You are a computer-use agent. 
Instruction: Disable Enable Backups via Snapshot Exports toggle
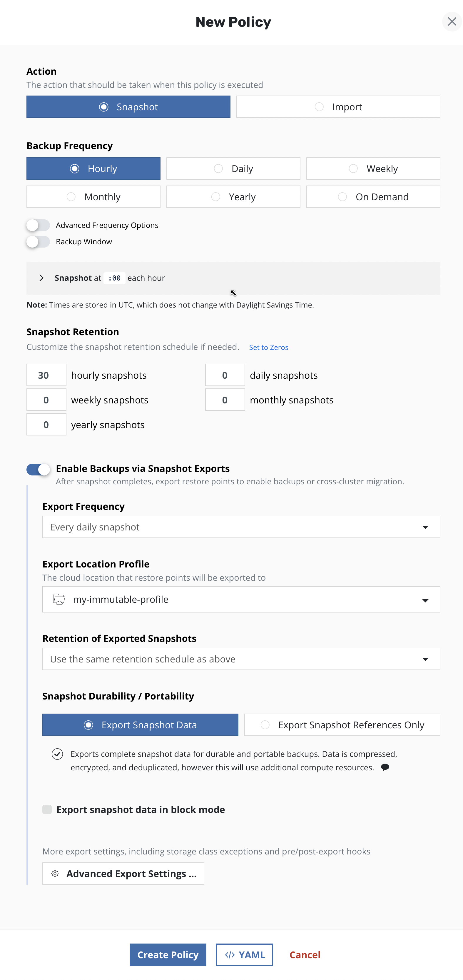click(x=38, y=469)
